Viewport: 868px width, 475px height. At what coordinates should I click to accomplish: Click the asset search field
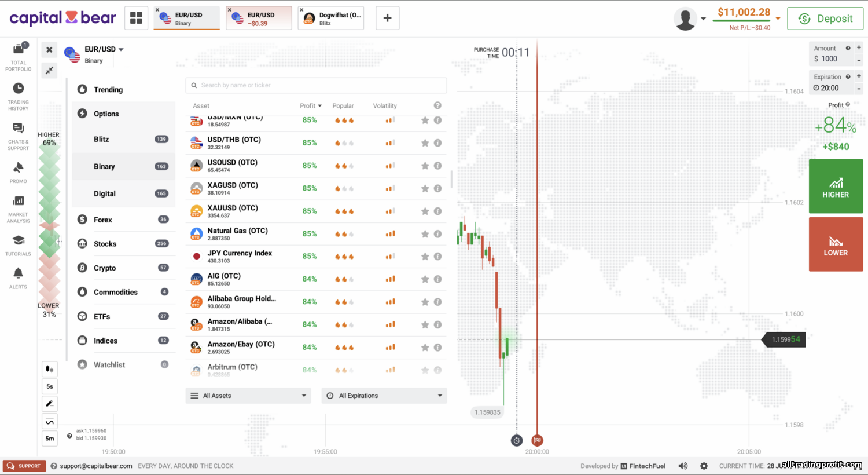316,85
